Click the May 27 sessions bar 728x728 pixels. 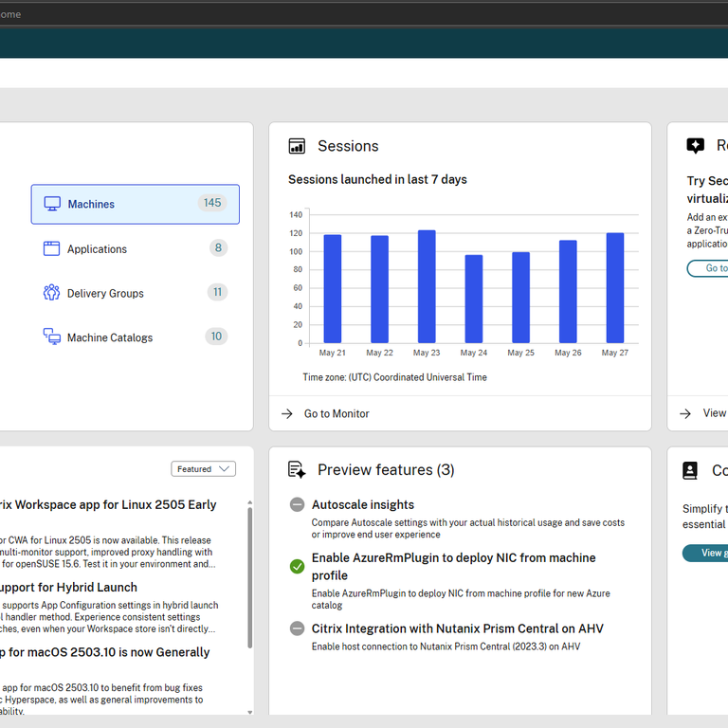(x=615, y=288)
